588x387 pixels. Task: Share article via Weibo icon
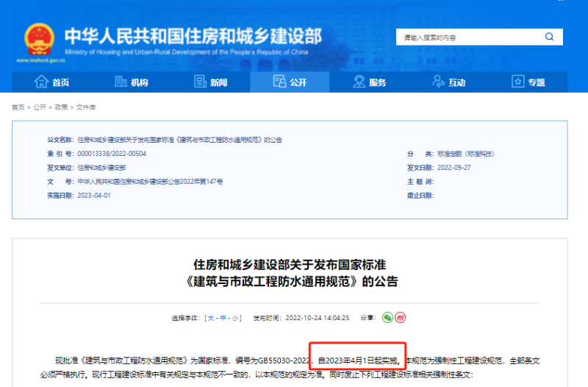401,318
